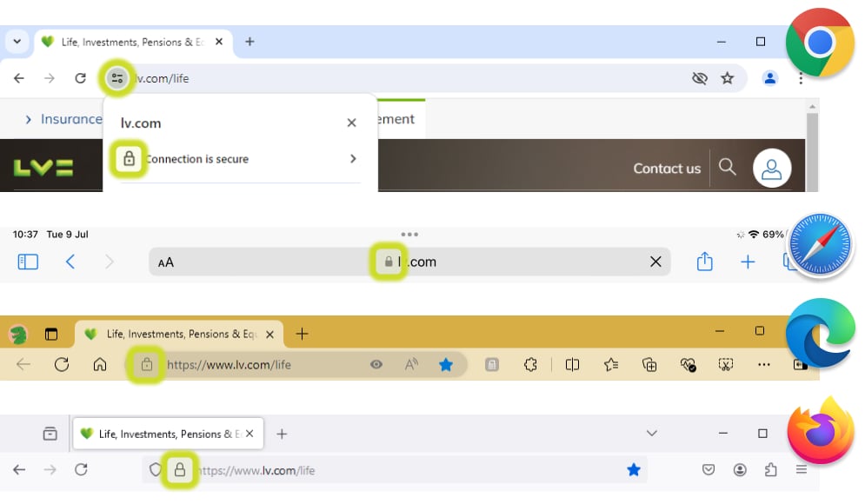Open Firefox View icon beside tab
Image resolution: width=865 pixels, height=504 pixels.
coord(50,434)
